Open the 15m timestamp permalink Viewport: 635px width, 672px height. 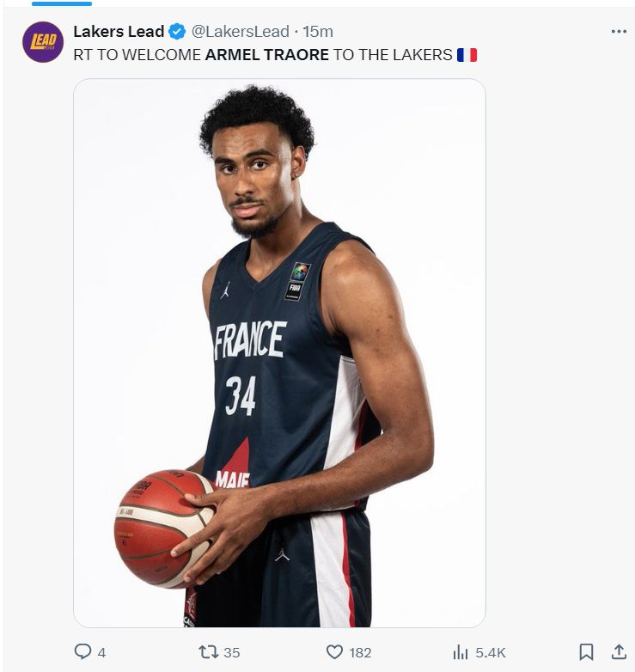pyautogui.click(x=318, y=31)
